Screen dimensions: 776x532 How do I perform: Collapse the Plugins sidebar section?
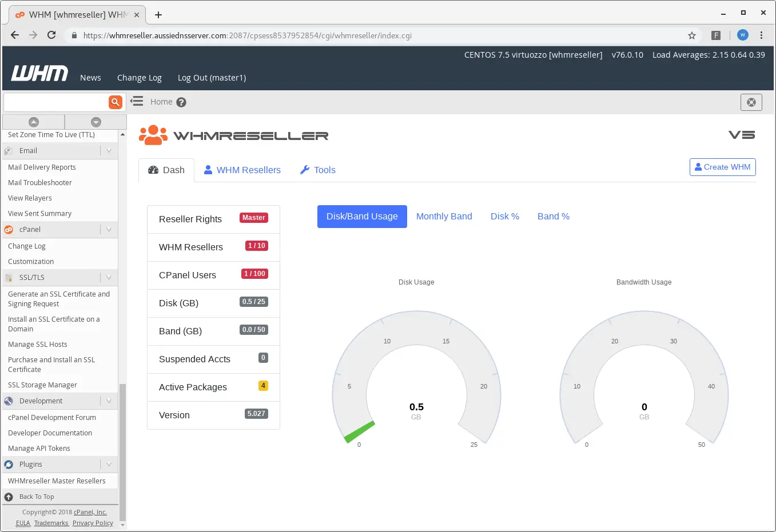(109, 465)
